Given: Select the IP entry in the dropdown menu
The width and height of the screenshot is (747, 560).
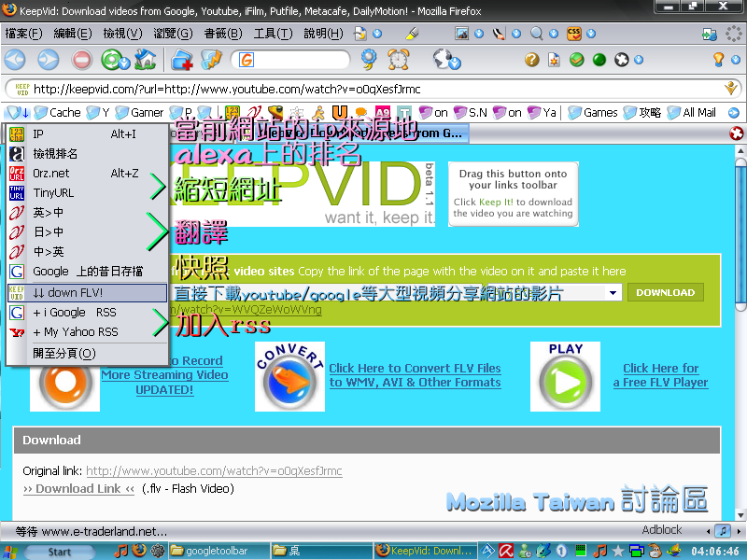Looking at the screenshot, I should pyautogui.click(x=88, y=134).
